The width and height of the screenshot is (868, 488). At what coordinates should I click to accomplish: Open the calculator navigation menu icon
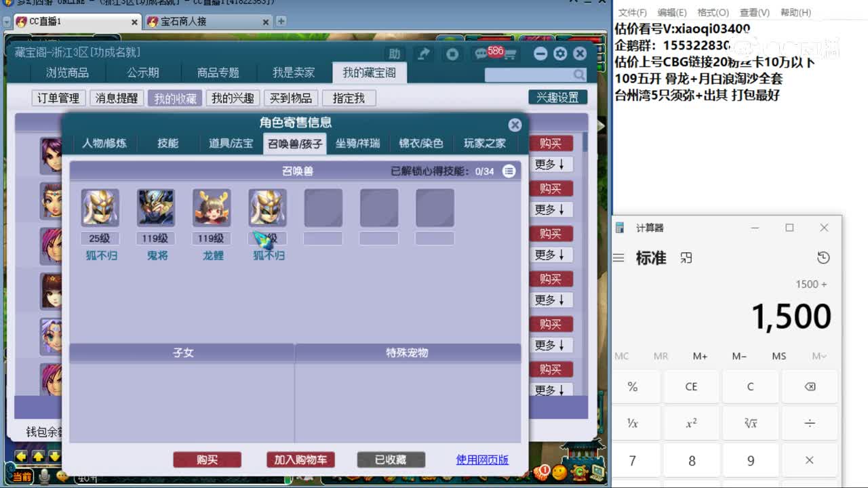(619, 258)
